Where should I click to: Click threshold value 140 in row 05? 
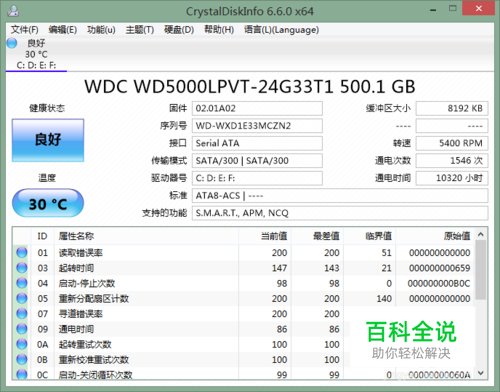384,299
